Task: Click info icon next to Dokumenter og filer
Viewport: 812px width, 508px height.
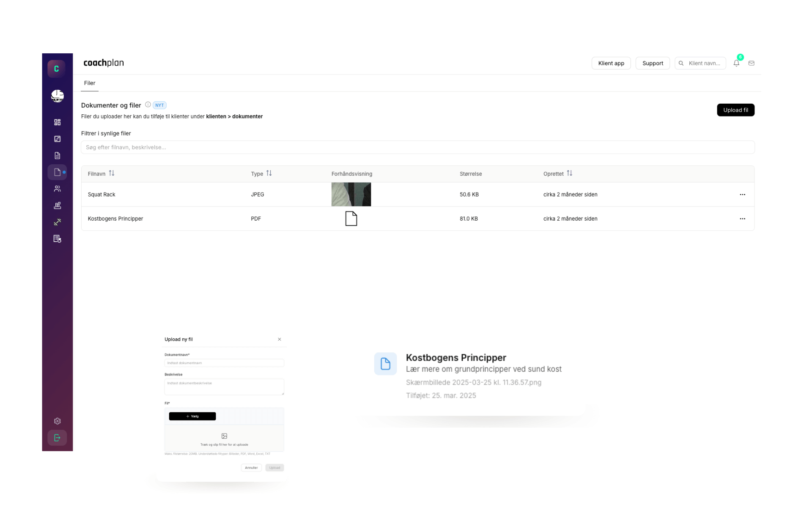Action: pyautogui.click(x=148, y=105)
